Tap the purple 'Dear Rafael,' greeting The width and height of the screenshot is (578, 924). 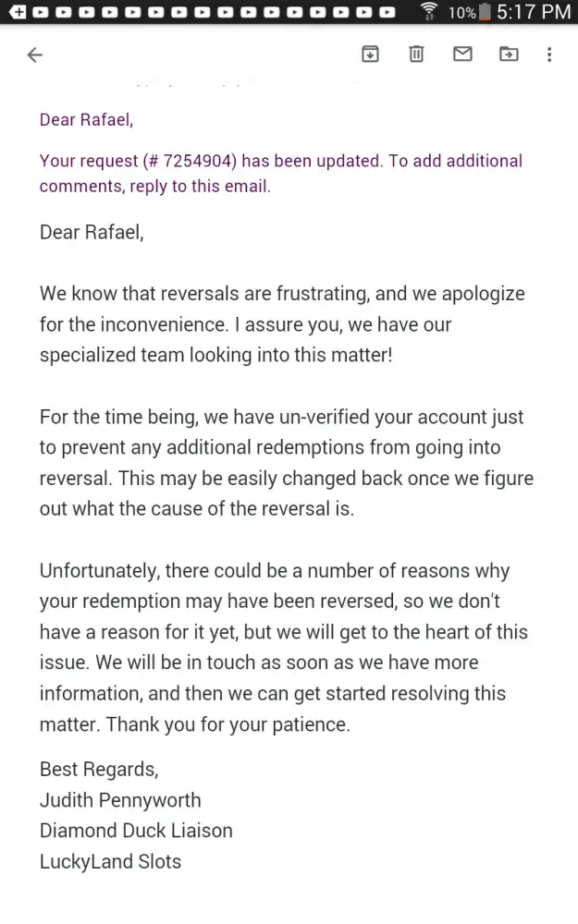tap(85, 119)
